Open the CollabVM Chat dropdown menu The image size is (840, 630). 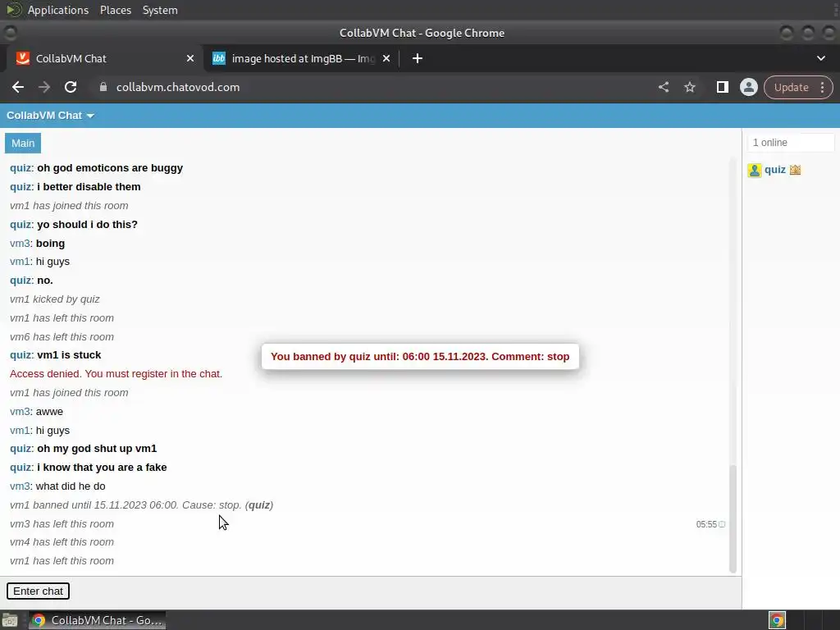(50, 116)
